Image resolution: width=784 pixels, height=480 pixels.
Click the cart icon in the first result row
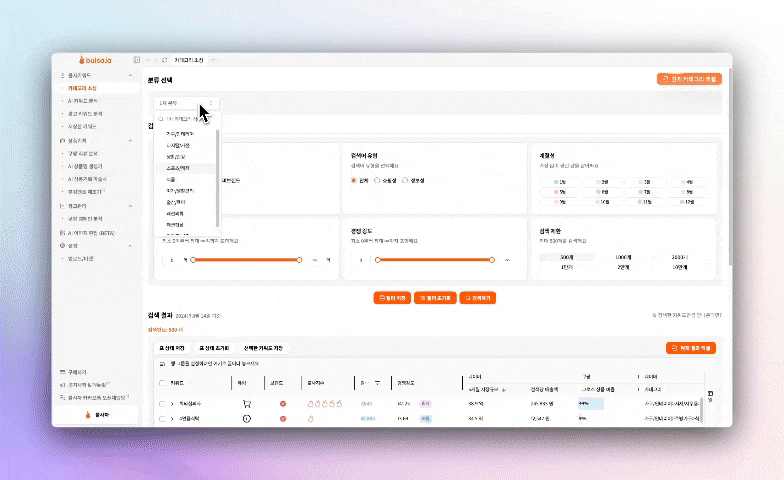(x=246, y=404)
